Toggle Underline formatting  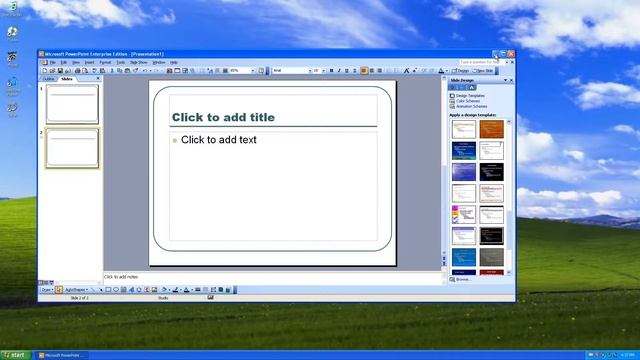[347, 71]
